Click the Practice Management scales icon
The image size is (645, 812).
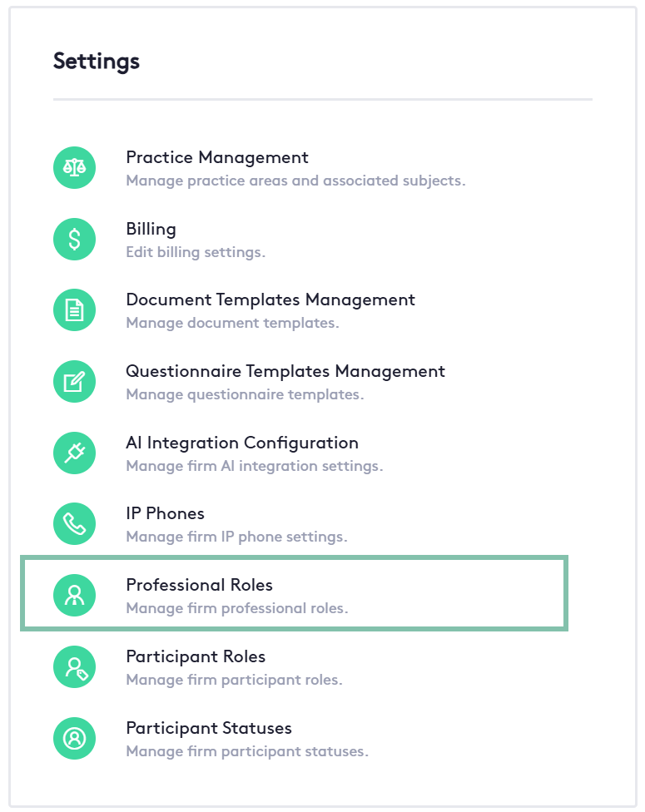pyautogui.click(x=75, y=168)
